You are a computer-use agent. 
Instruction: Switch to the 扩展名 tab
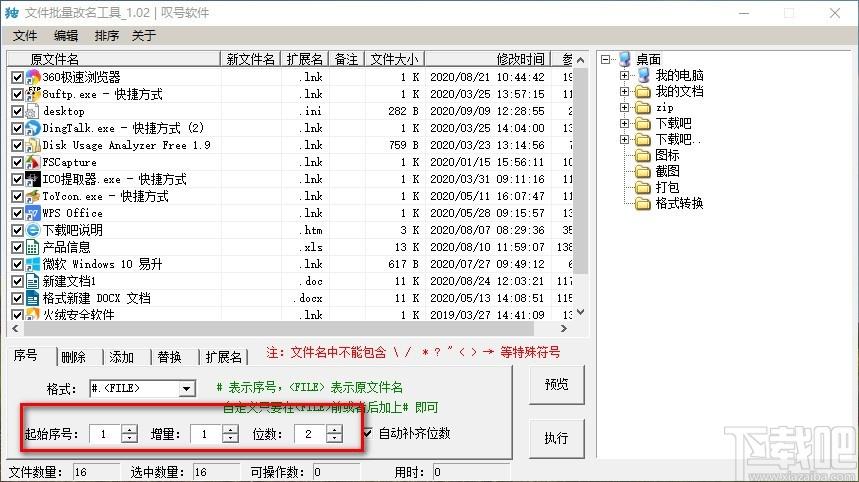(224, 357)
